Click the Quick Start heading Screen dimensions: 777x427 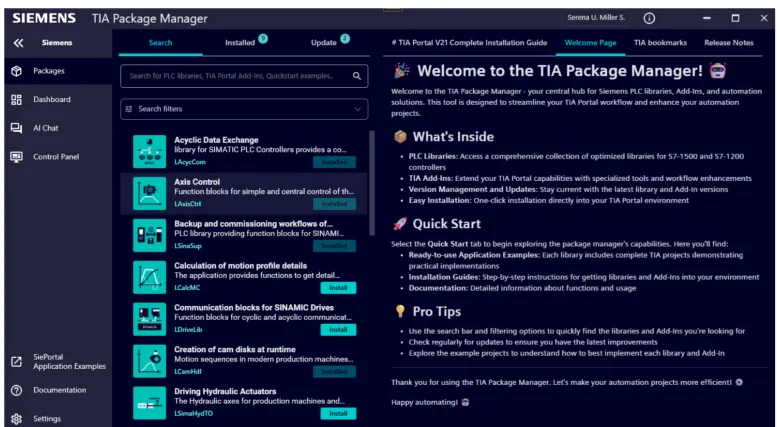446,224
